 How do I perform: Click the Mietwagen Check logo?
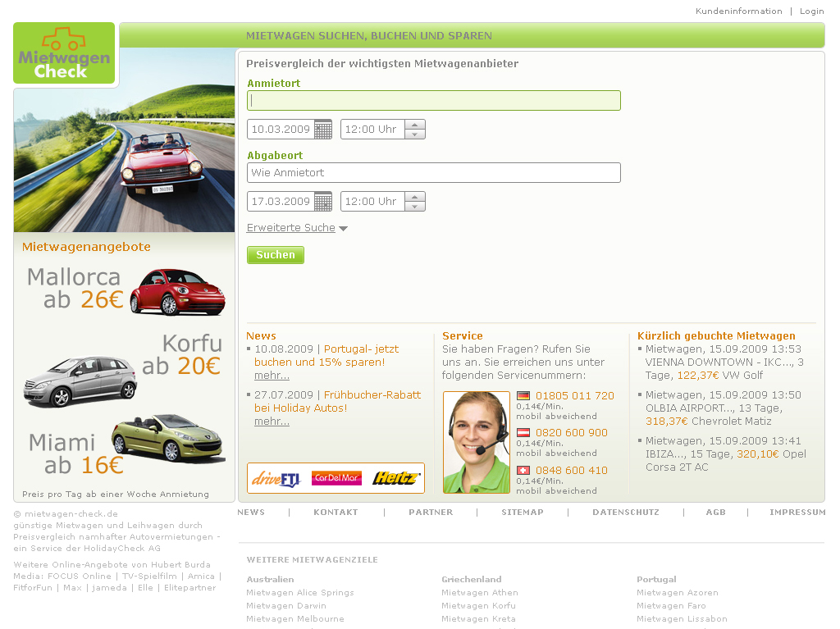pyautogui.click(x=64, y=53)
